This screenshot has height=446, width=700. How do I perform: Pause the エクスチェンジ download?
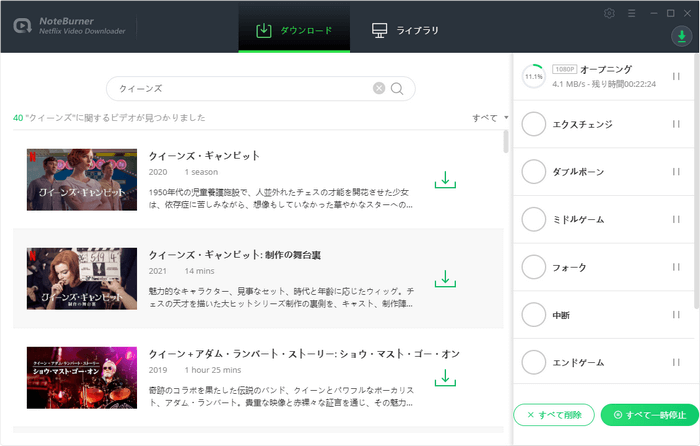[676, 124]
